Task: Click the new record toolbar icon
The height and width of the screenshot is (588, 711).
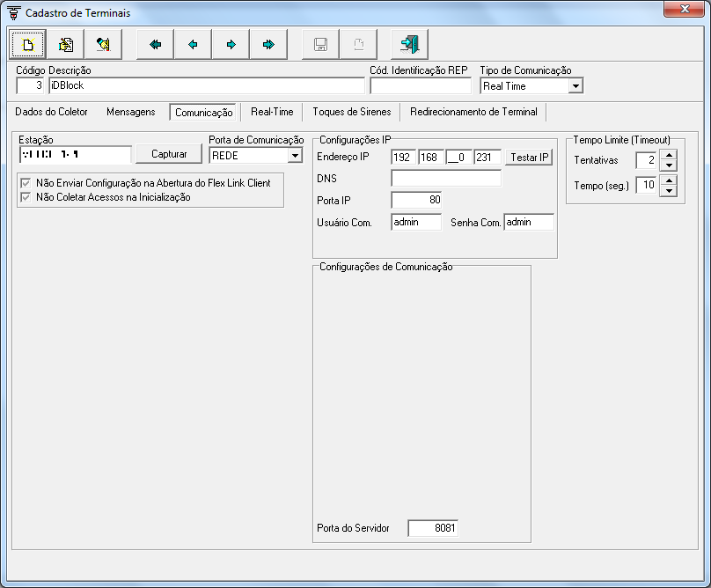Action: pos(27,45)
